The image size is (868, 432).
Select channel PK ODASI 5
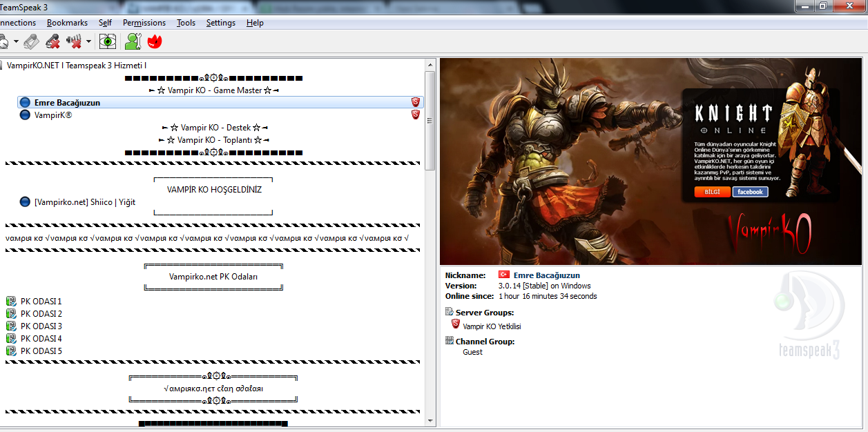click(x=41, y=351)
